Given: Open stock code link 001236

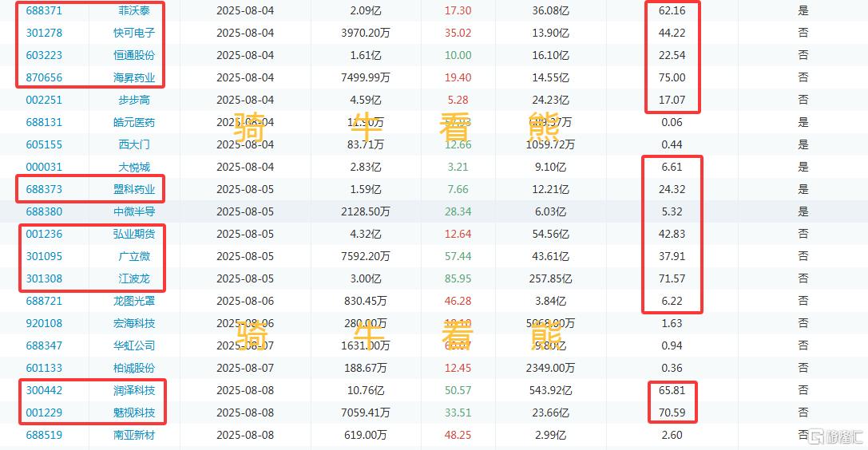Looking at the screenshot, I should coord(44,234).
